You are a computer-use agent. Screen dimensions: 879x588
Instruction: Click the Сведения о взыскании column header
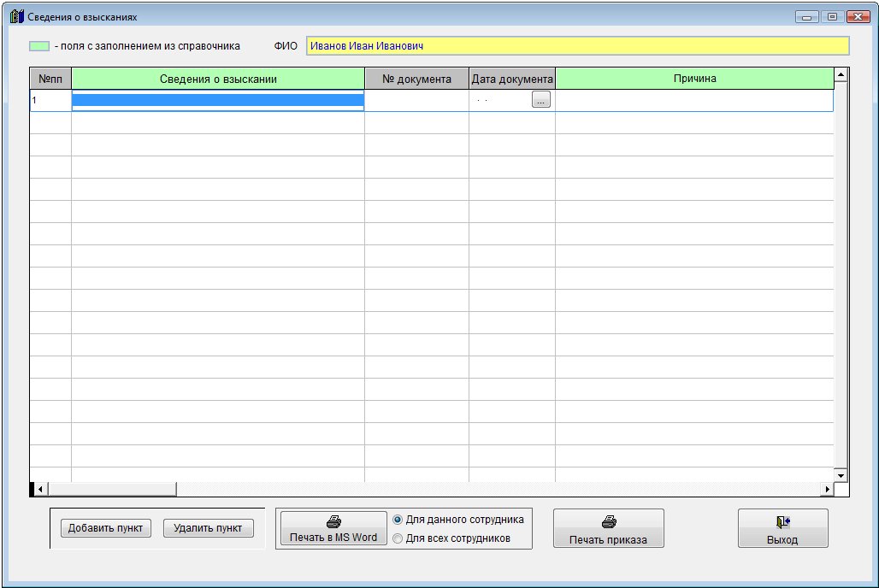[x=218, y=79]
